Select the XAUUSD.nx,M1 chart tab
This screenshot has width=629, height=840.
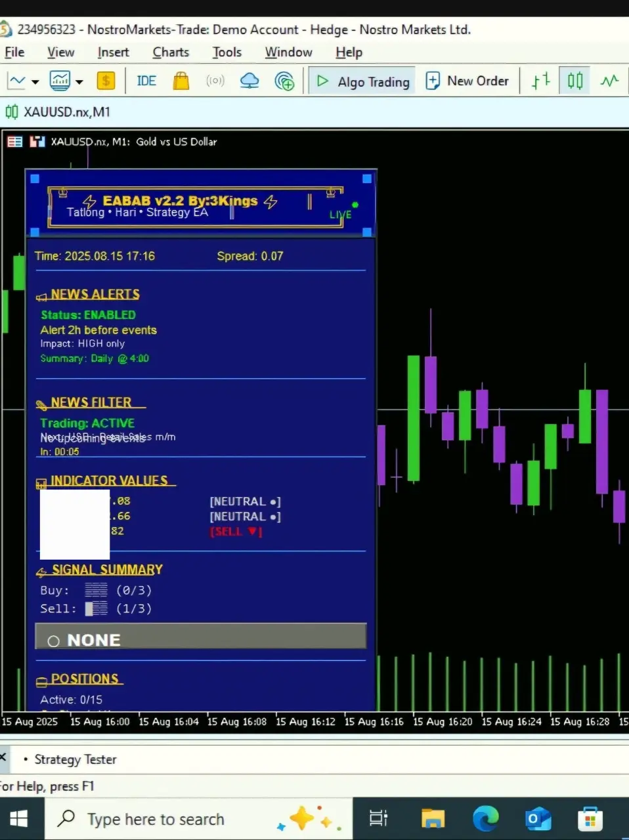(x=58, y=112)
